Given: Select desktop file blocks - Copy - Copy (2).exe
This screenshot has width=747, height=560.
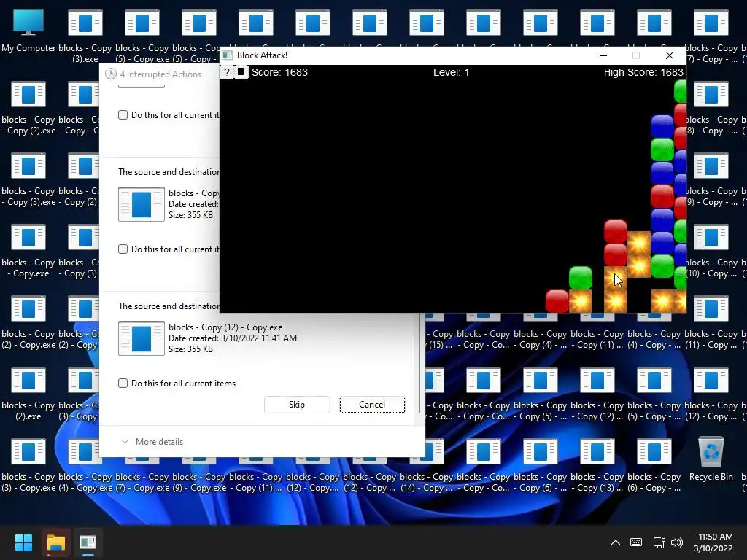Looking at the screenshot, I should point(28,108).
